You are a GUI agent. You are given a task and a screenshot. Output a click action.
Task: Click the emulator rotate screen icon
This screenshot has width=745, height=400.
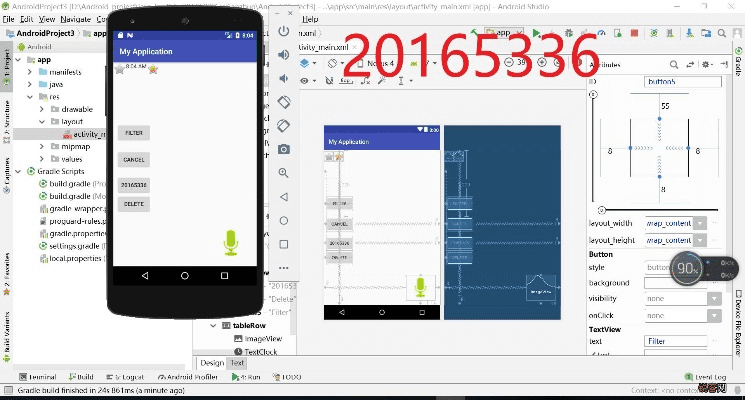(x=284, y=102)
